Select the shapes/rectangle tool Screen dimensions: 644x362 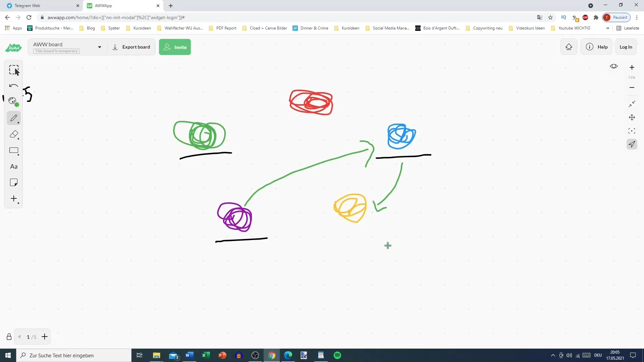(14, 151)
